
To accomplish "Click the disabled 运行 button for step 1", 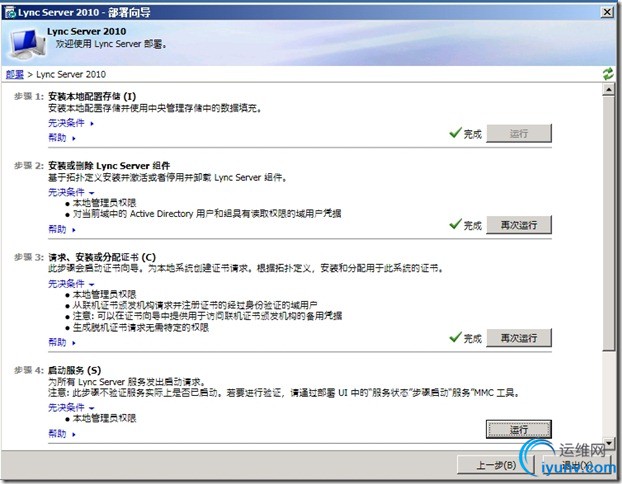I will [x=519, y=134].
